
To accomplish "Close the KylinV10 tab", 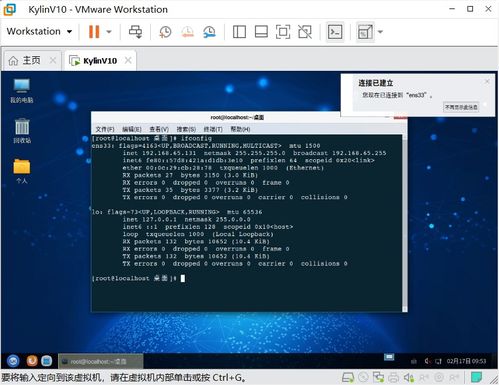I will (x=128, y=60).
